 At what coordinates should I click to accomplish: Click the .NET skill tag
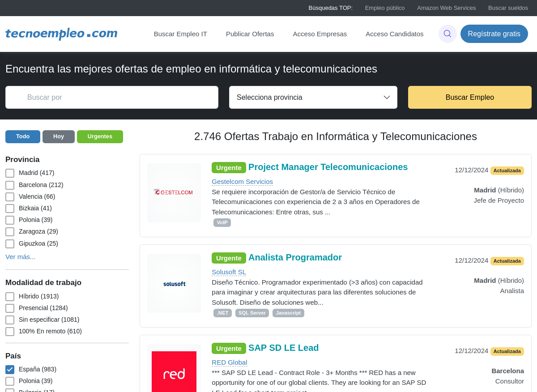coord(222,313)
